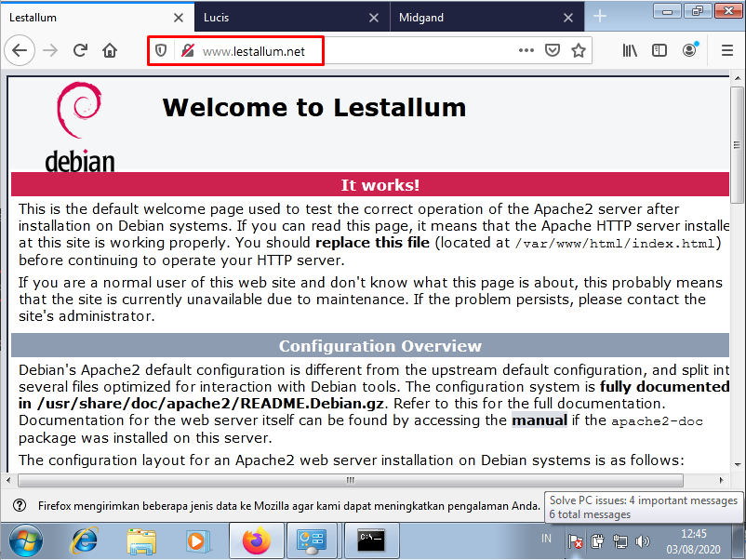Open the Windows Start menu
The width and height of the screenshot is (746, 560).
(26, 541)
